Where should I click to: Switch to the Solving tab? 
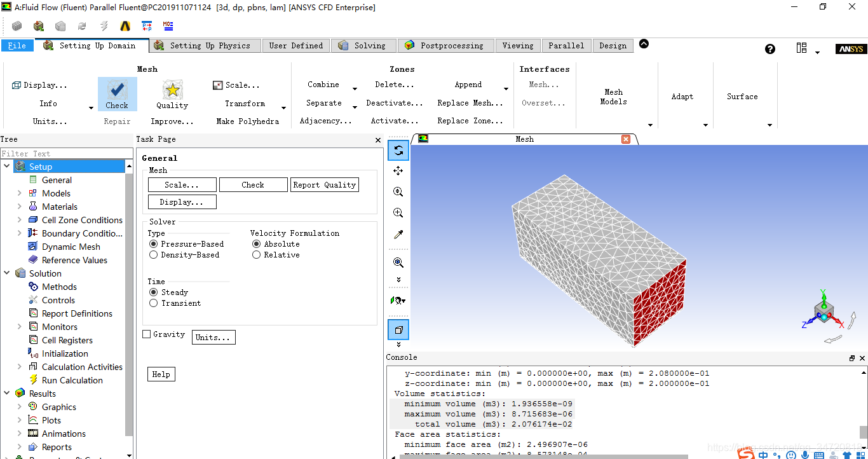click(x=363, y=46)
